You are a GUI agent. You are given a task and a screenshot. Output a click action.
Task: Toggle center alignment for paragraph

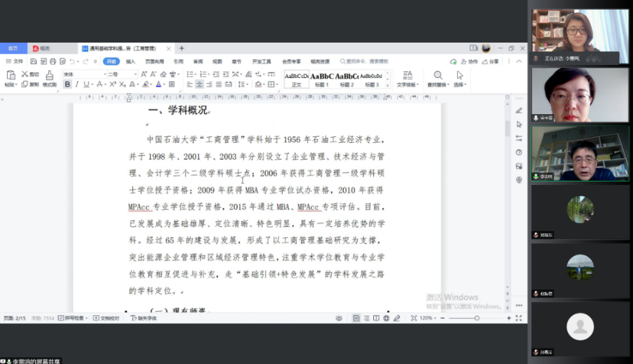(199, 85)
